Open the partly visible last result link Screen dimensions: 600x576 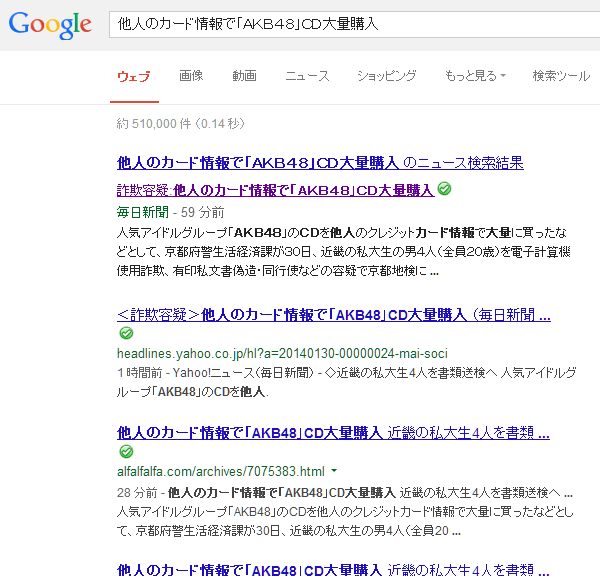(333, 569)
